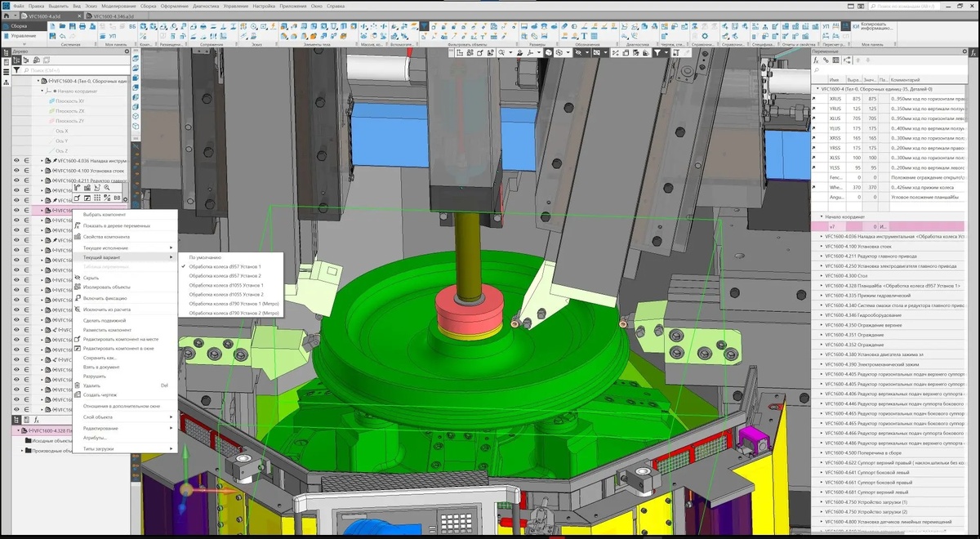This screenshot has height=539, width=980.
Task: Click Скрыть in the context menu
Action: point(91,278)
